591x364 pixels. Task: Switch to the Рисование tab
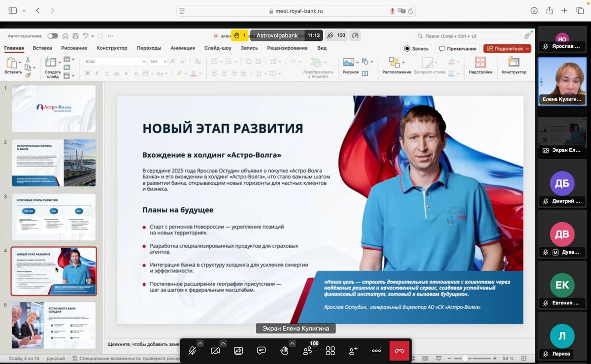[74, 48]
